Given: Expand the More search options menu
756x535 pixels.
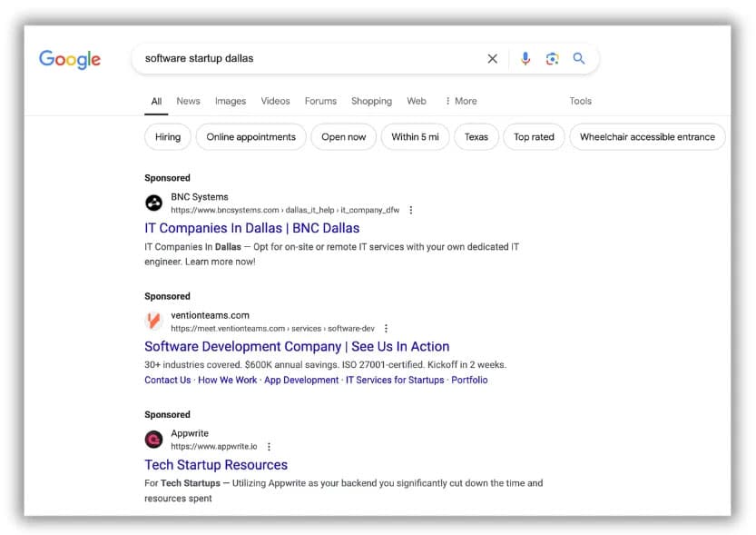Looking at the screenshot, I should (461, 101).
